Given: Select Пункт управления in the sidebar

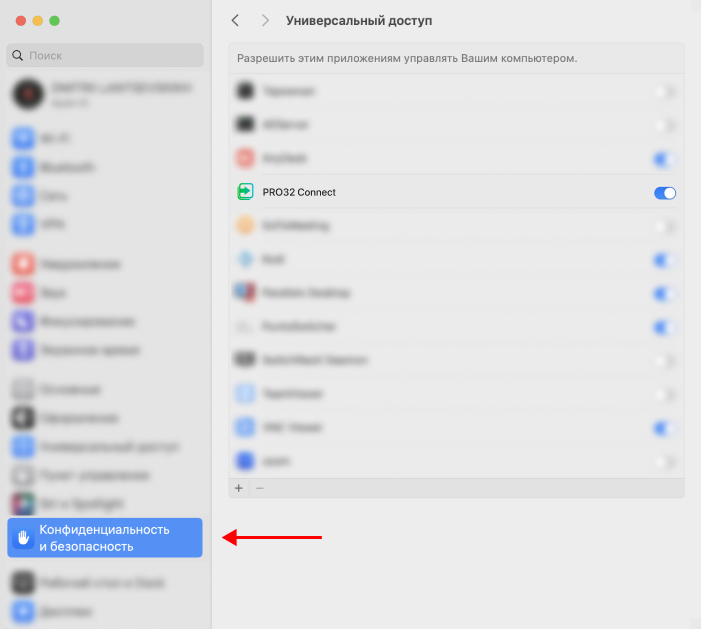Looking at the screenshot, I should (x=94, y=475).
